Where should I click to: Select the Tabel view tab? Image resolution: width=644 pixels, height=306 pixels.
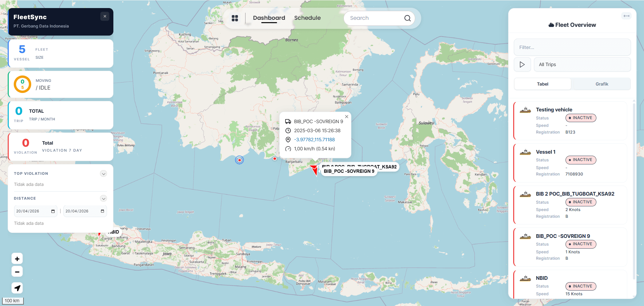tap(542, 84)
